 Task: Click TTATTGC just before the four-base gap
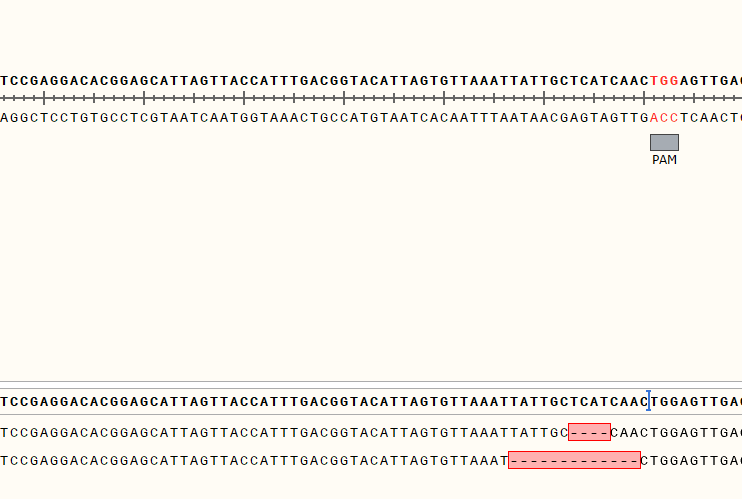click(x=534, y=433)
